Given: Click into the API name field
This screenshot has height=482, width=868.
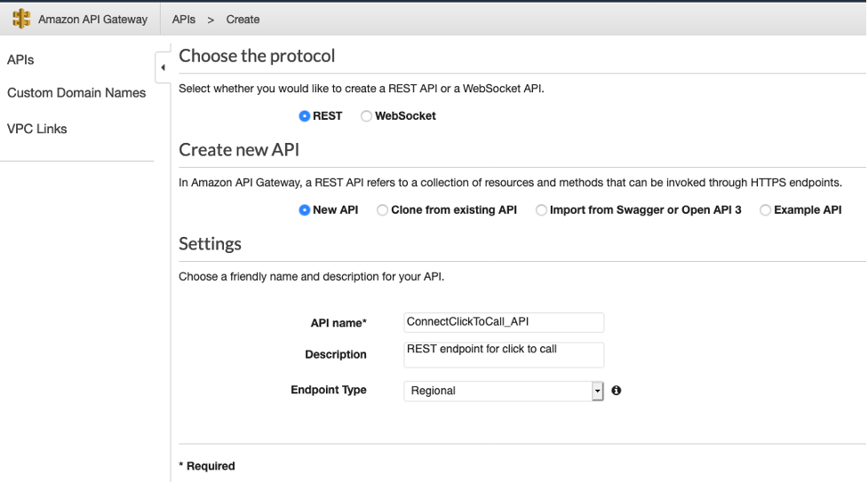Looking at the screenshot, I should click(504, 322).
